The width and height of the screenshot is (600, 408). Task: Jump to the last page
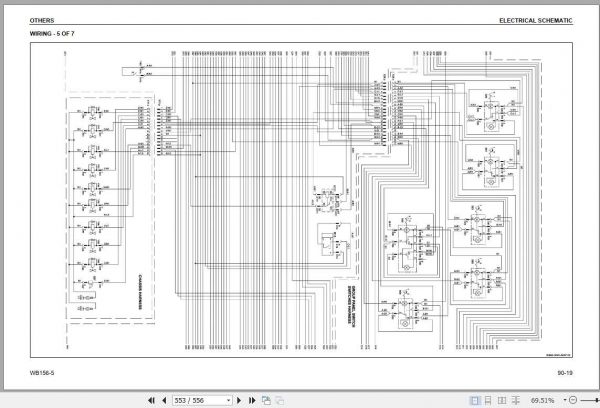tap(252, 400)
